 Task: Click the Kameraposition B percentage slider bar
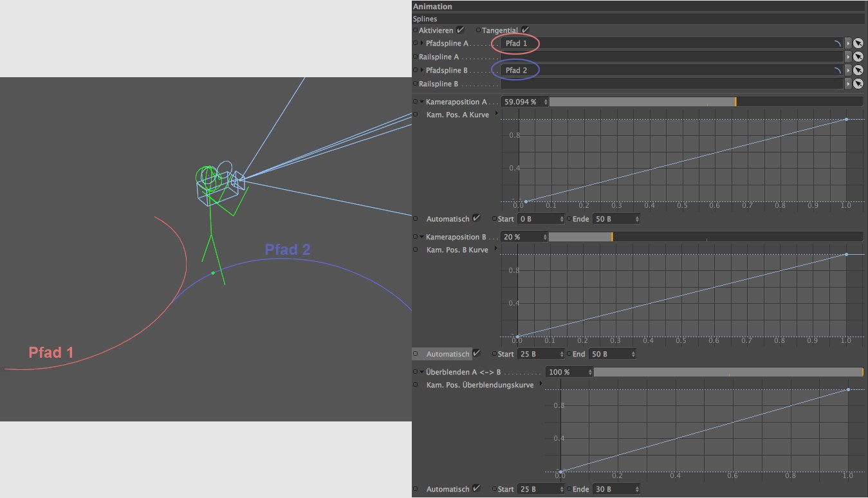click(705, 237)
